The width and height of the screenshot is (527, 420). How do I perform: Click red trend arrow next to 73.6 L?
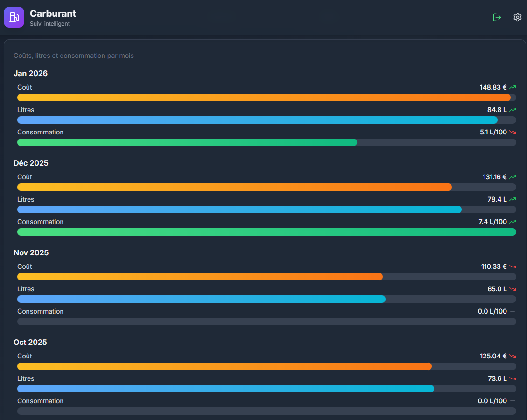tap(513, 378)
